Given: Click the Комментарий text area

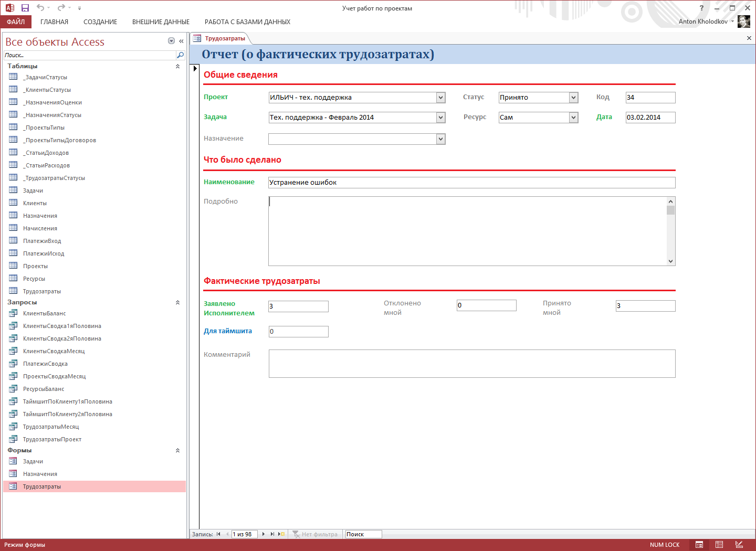Looking at the screenshot, I should click(472, 364).
